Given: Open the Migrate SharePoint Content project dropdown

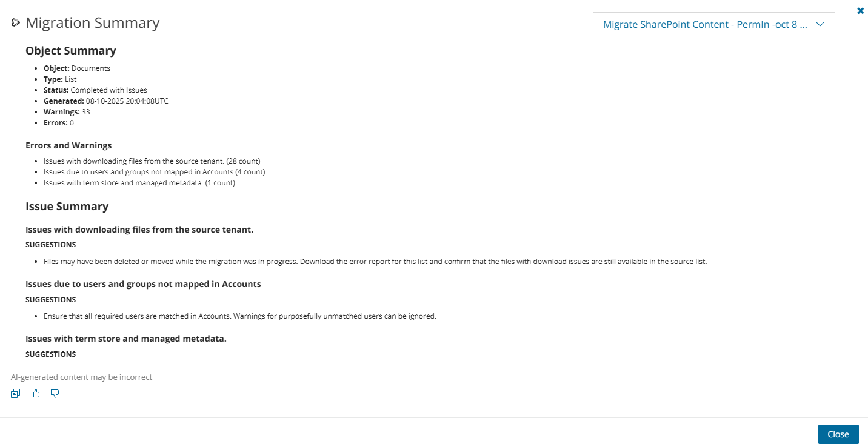Looking at the screenshot, I should click(713, 24).
